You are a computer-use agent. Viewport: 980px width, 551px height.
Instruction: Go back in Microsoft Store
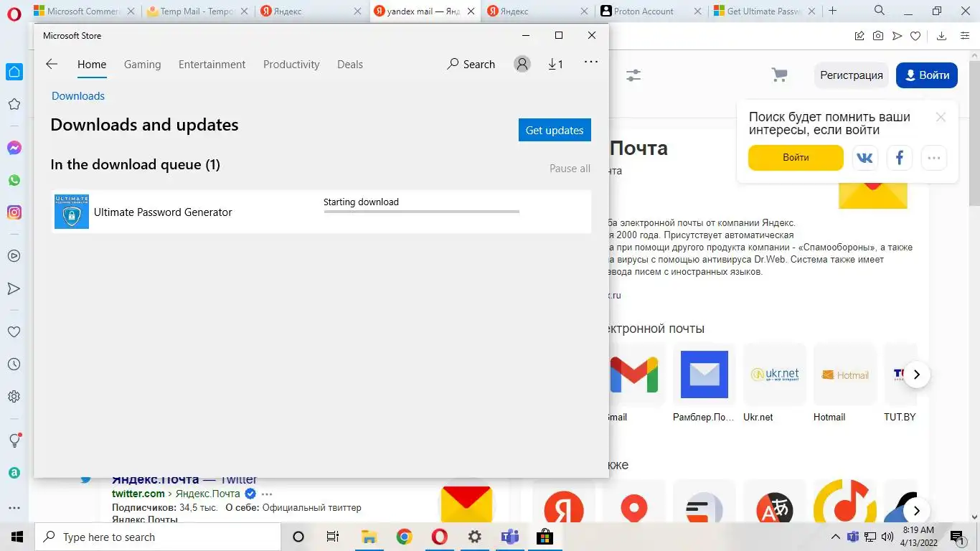pos(52,64)
